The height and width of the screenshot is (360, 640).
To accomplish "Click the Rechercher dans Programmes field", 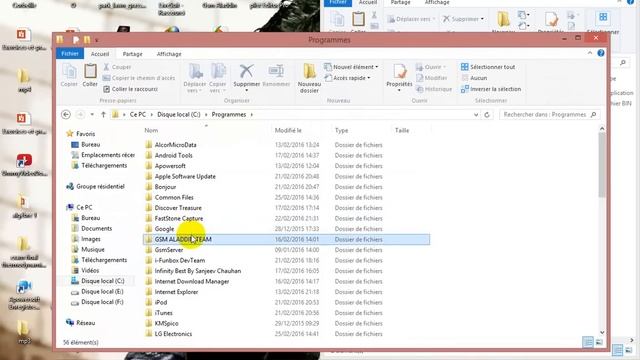I will click(x=549, y=115).
